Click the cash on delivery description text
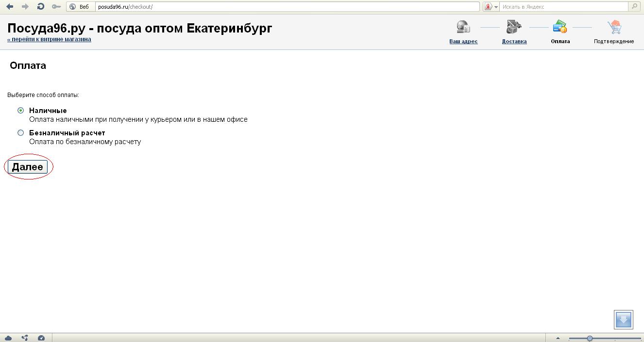The height and width of the screenshot is (342, 644). click(138, 119)
